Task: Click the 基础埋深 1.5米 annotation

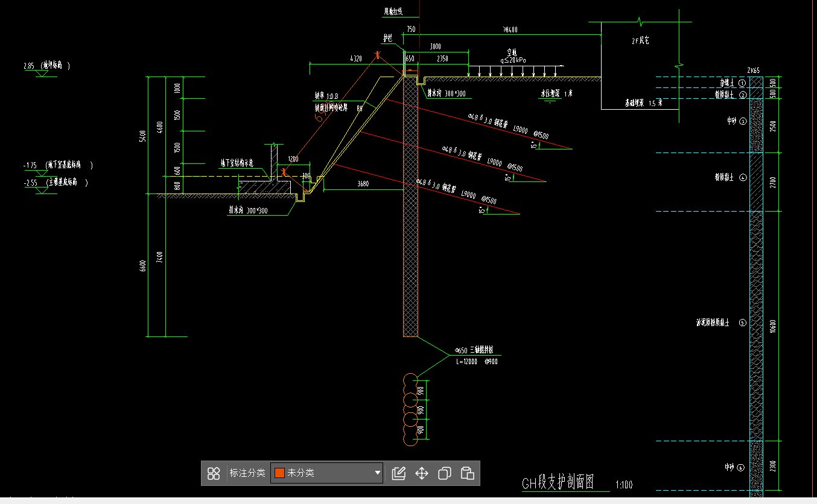Action: (643, 103)
